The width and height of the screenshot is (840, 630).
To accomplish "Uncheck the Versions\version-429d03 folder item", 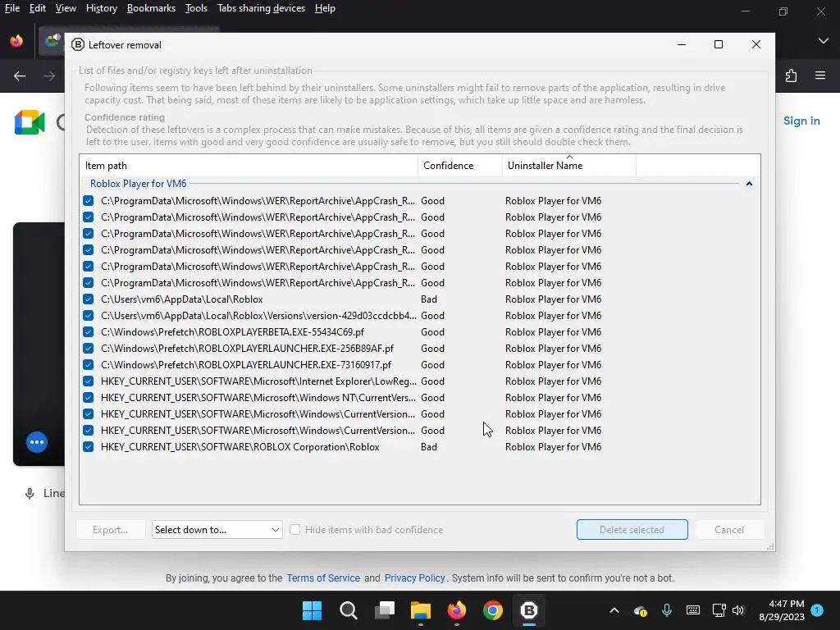I will [x=89, y=316].
